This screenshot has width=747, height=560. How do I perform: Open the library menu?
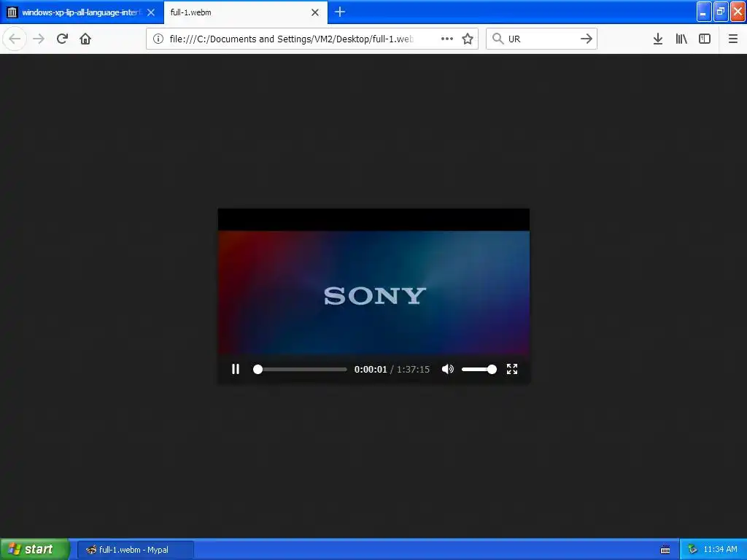[681, 39]
